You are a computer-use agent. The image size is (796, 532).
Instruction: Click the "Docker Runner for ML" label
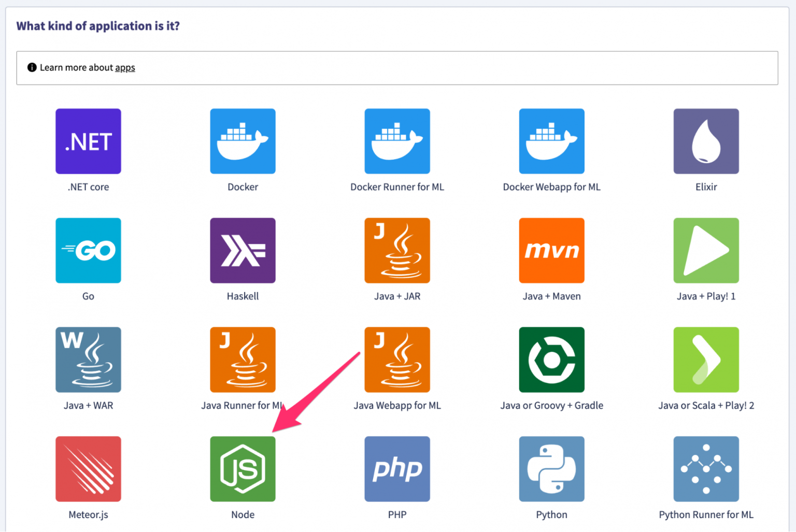click(397, 187)
